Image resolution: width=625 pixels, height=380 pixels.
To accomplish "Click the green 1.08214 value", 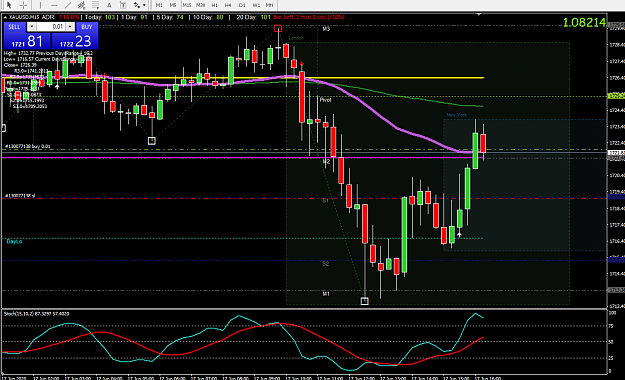I will [584, 23].
